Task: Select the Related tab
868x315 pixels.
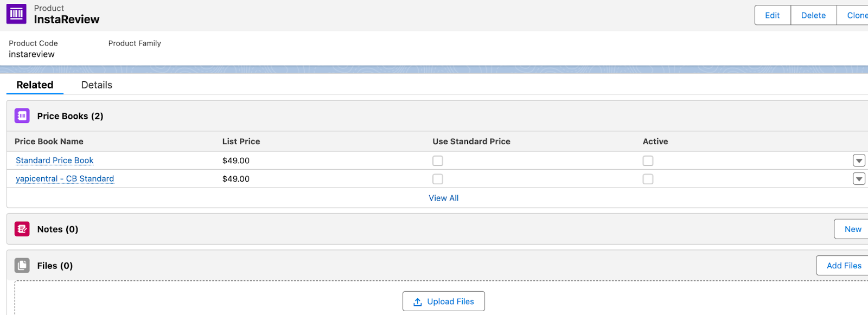Action: [35, 85]
